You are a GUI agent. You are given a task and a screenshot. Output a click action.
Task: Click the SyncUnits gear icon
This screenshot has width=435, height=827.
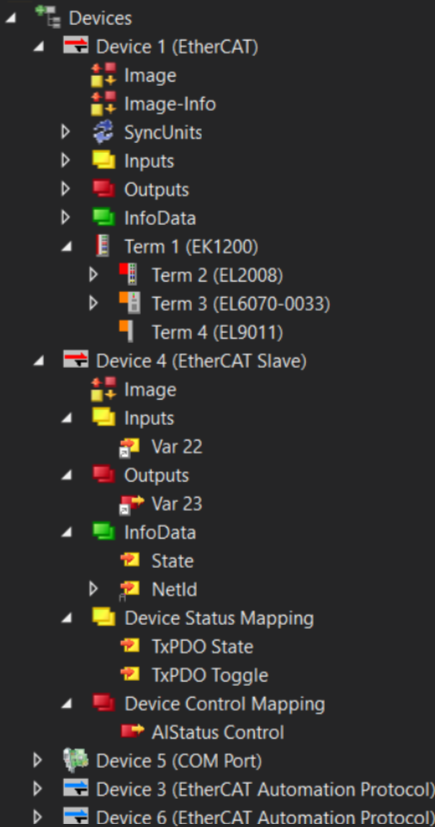(103, 132)
